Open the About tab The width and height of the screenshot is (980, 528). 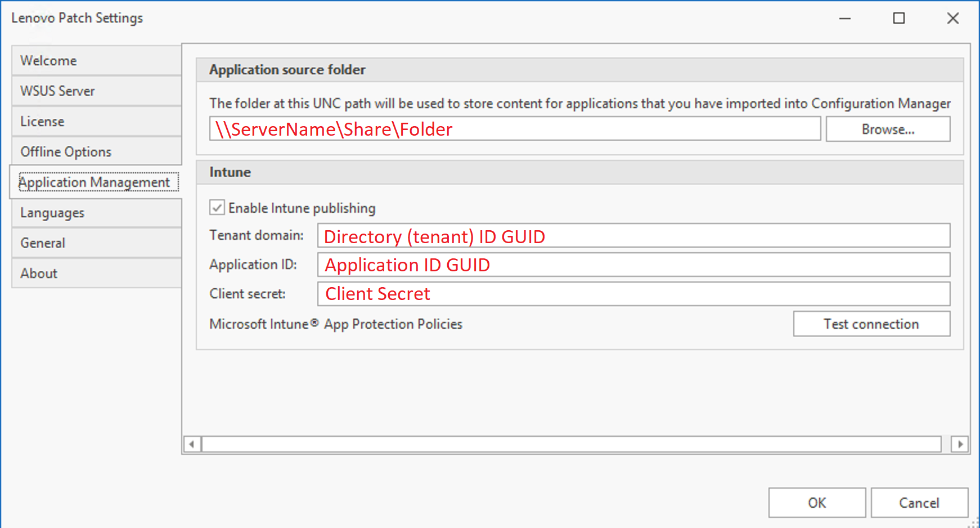click(x=96, y=274)
